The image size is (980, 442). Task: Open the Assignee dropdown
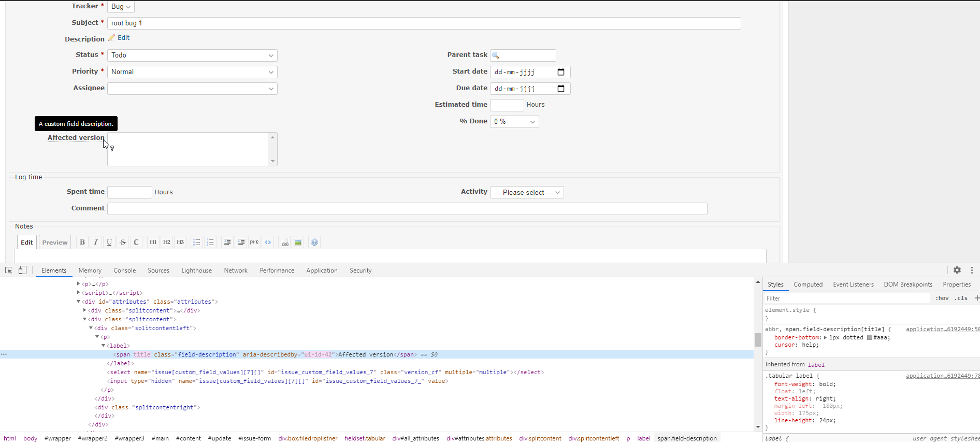192,89
